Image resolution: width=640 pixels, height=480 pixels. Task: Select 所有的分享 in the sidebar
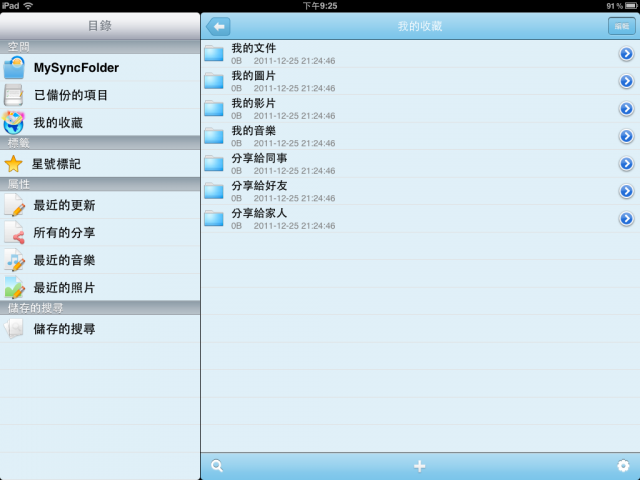(x=100, y=233)
